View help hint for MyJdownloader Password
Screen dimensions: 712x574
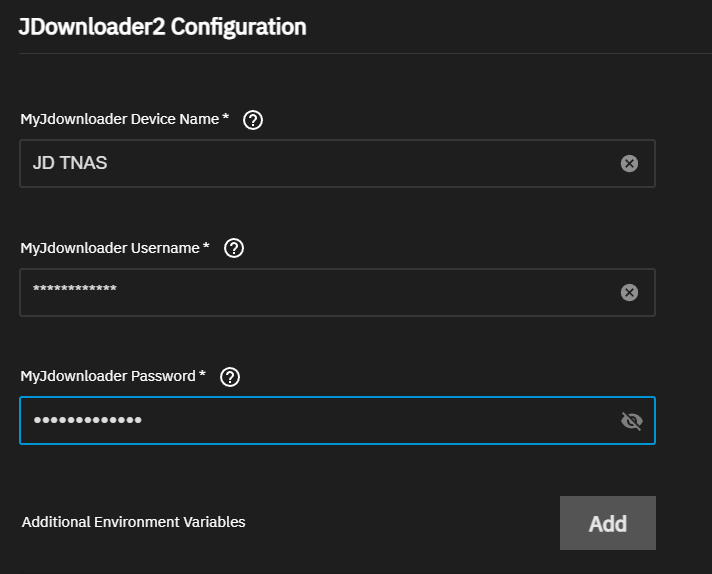pos(230,377)
